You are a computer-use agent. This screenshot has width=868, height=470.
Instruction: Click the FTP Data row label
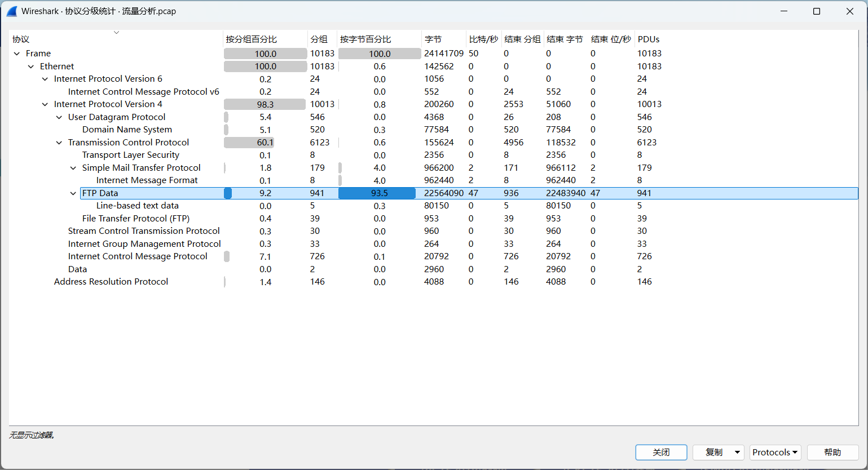100,193
